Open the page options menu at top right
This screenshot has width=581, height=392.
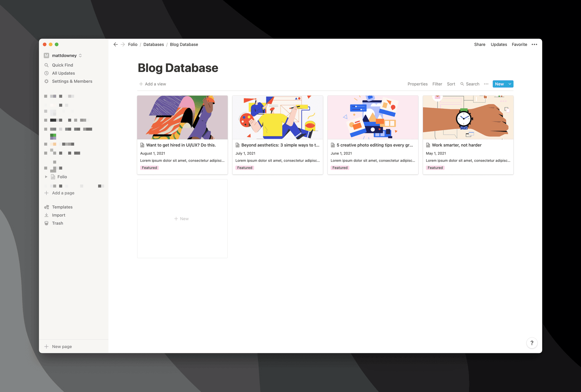pyautogui.click(x=534, y=44)
